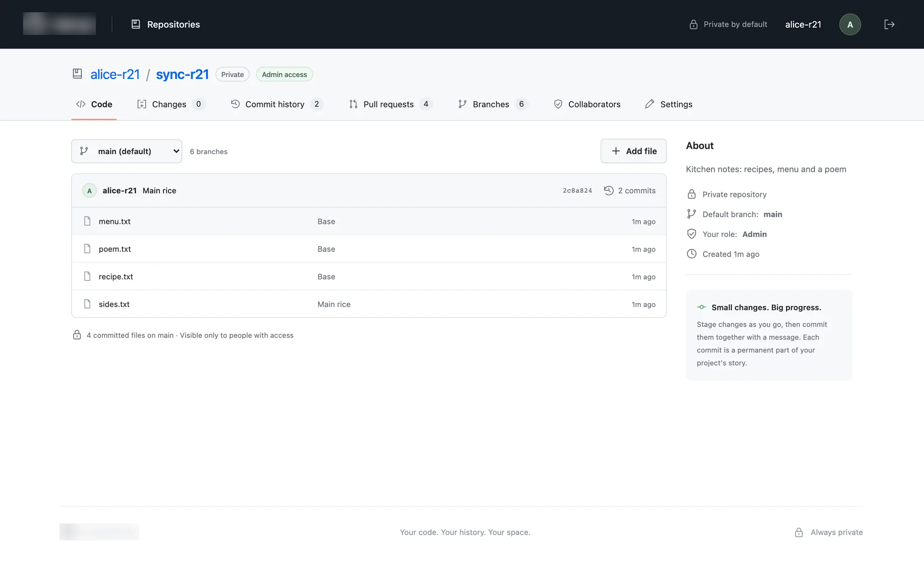This screenshot has width=924, height=578.
Task: Switch to the Code tab
Action: pyautogui.click(x=94, y=104)
